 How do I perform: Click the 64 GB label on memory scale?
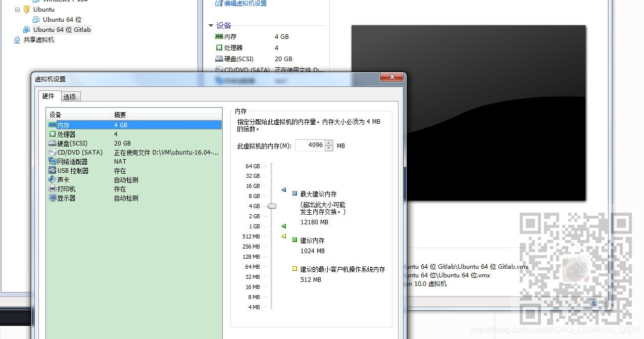[x=253, y=166]
